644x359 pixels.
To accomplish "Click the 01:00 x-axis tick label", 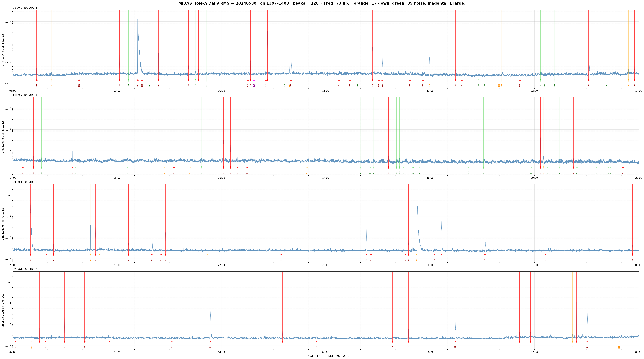I will [x=534, y=265].
